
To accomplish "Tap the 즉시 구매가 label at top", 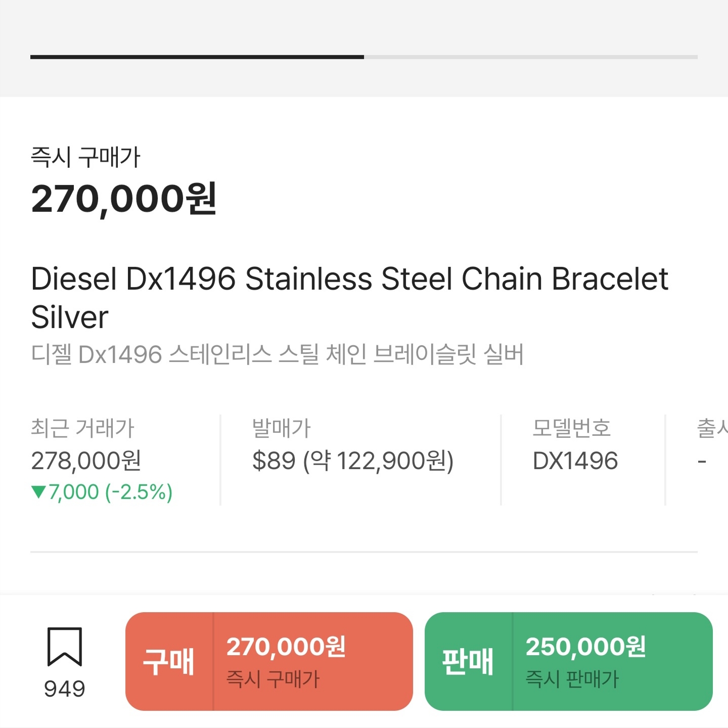I will point(85,157).
